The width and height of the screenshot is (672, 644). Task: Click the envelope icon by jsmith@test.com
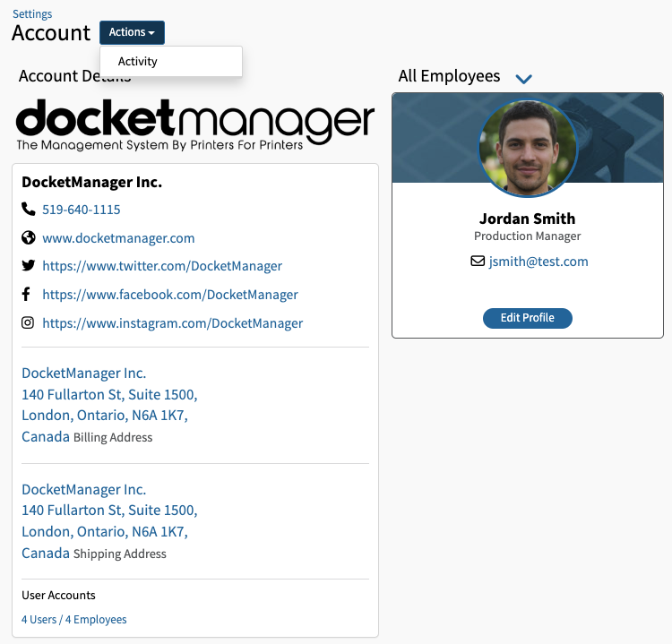[x=478, y=261]
